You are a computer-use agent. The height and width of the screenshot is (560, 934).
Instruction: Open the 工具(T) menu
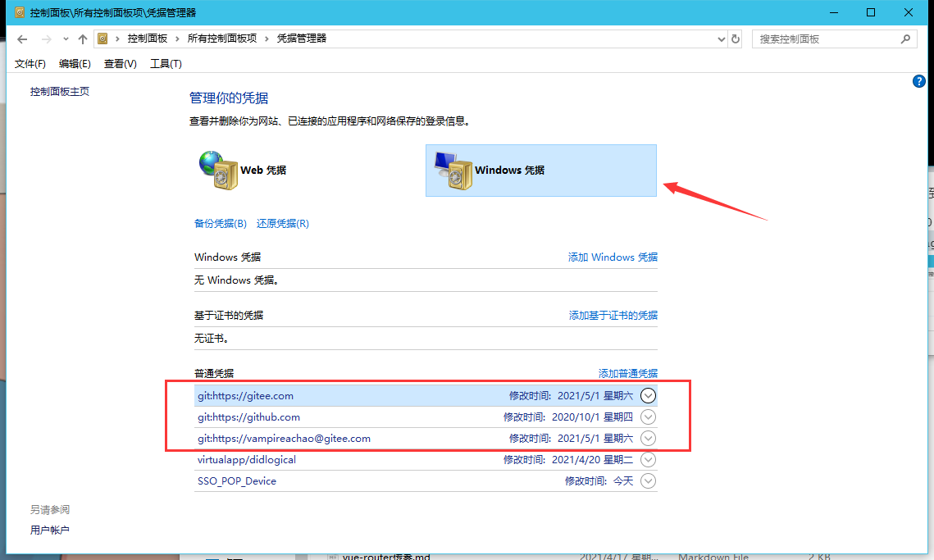(x=166, y=64)
